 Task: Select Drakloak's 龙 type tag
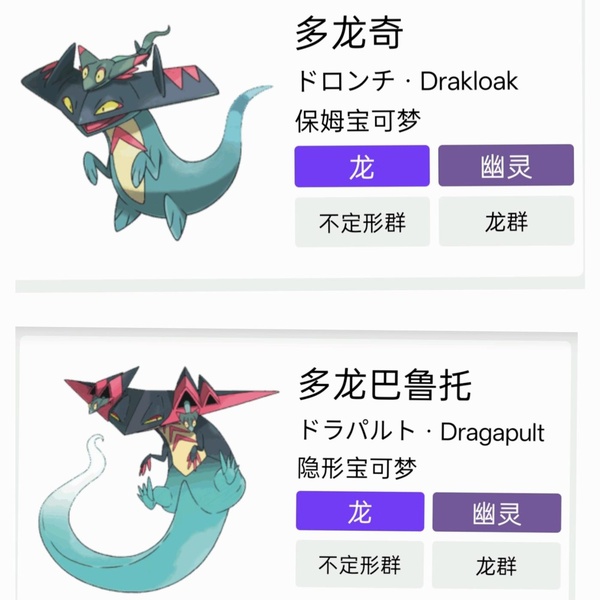pos(362,166)
